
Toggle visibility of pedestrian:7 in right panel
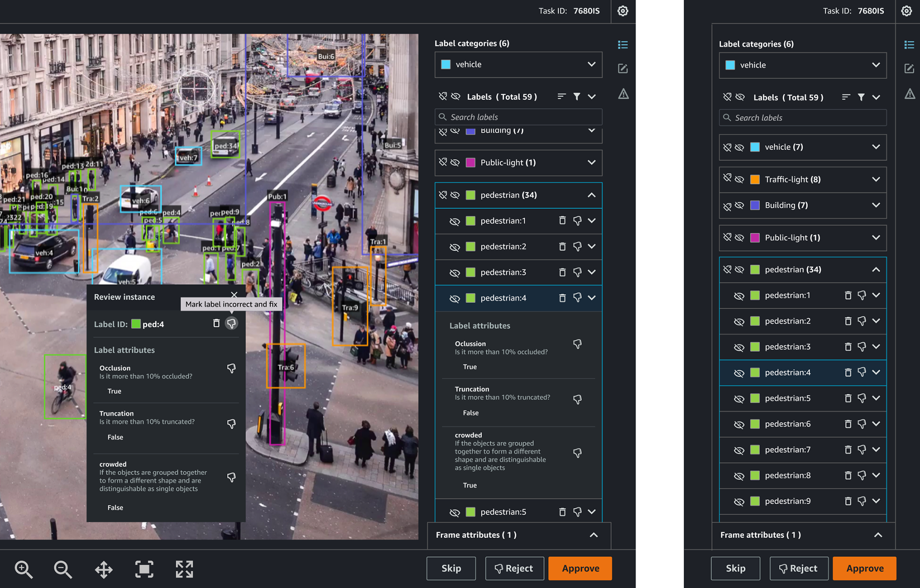click(x=739, y=450)
